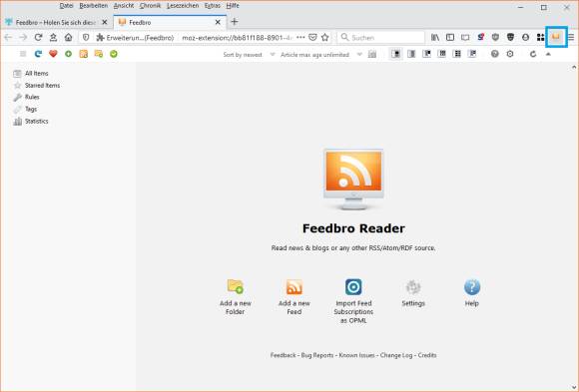The height and width of the screenshot is (392, 579).
Task: Select the first article view mode icon
Action: [x=396, y=54]
